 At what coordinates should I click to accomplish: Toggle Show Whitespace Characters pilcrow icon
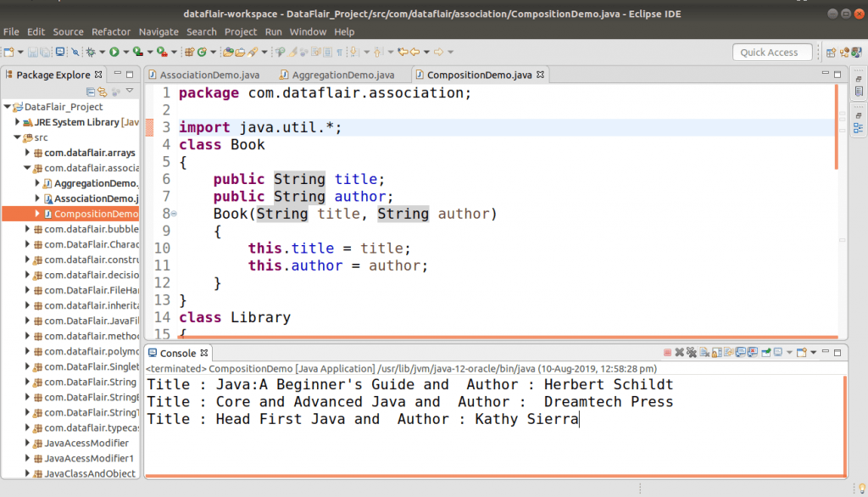(339, 52)
